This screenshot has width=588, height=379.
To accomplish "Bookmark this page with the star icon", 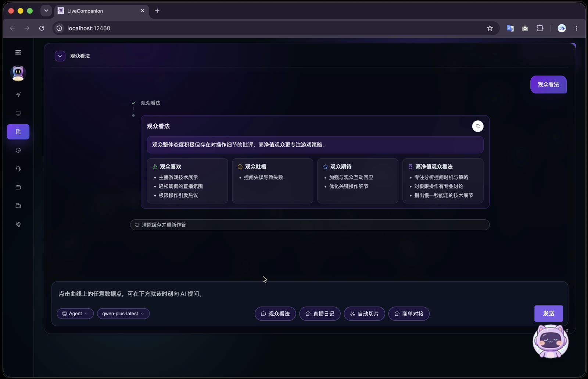I will pyautogui.click(x=490, y=28).
